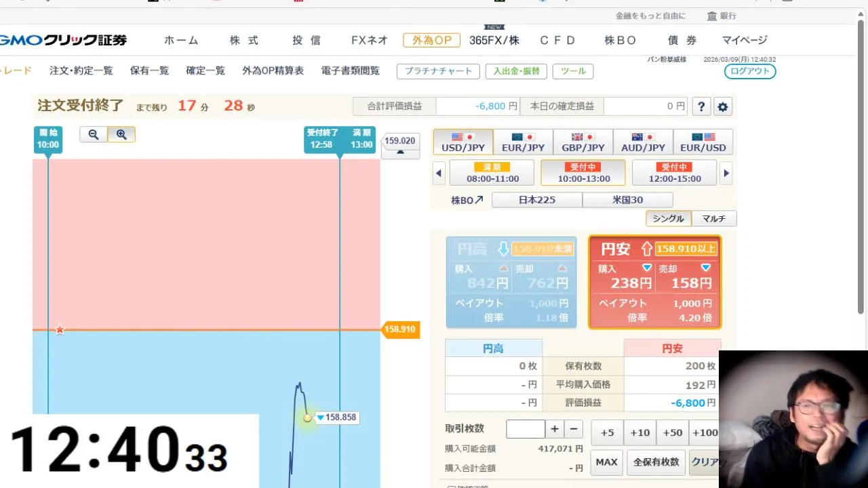This screenshot has height=488, width=868.
Task: Click the 円安 buy price down arrow
Action: pos(647,268)
